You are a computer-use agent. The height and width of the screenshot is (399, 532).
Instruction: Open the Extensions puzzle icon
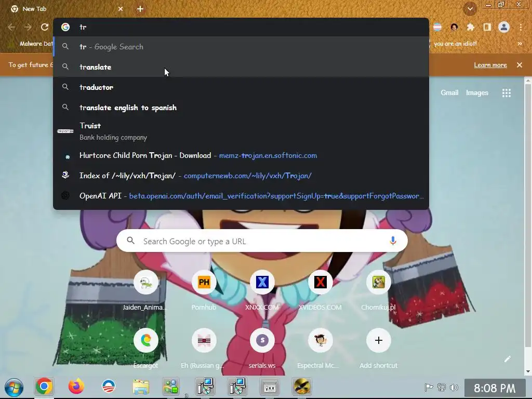471,27
